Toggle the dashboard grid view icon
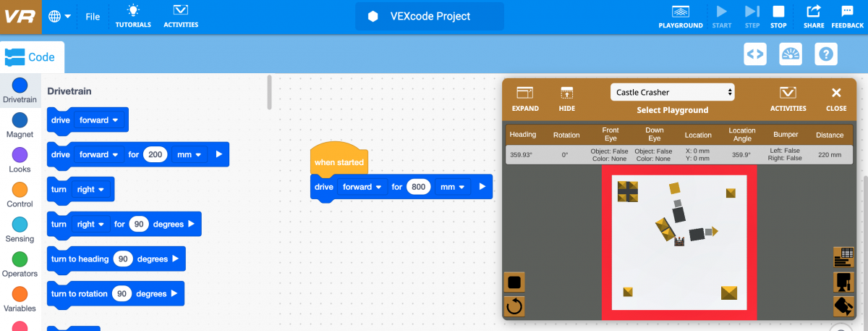This screenshot has width=868, height=331. tap(843, 256)
